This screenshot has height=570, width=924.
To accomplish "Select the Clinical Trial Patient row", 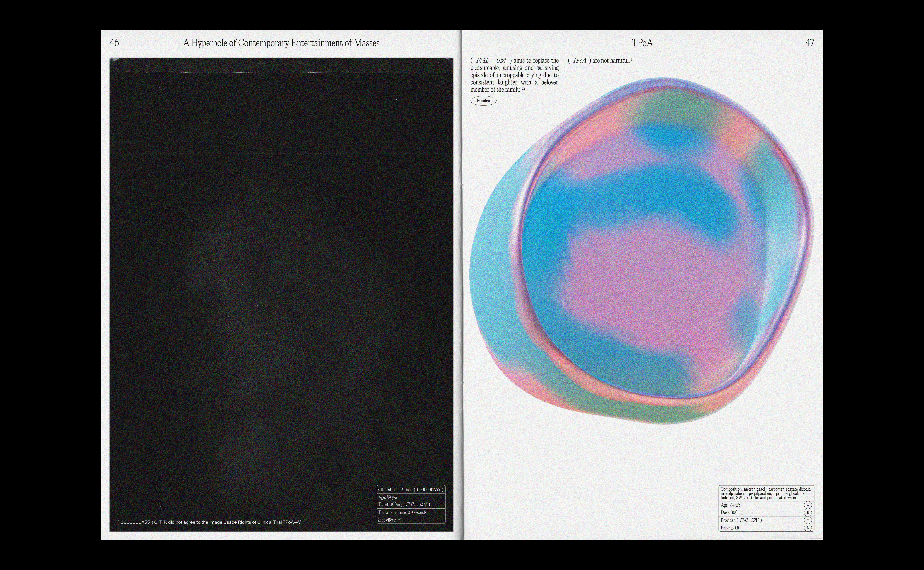I will pyautogui.click(x=411, y=490).
